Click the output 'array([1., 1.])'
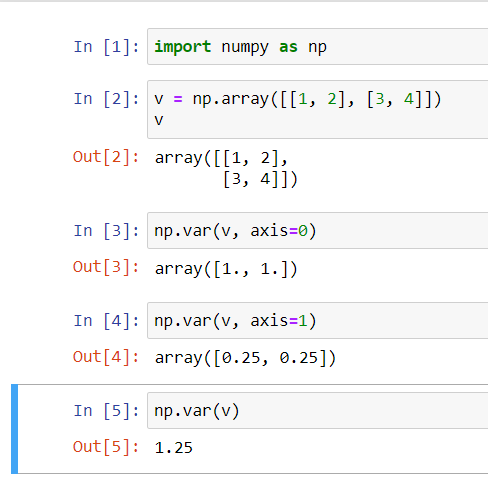Screen dimensions: 488x479 tap(226, 269)
